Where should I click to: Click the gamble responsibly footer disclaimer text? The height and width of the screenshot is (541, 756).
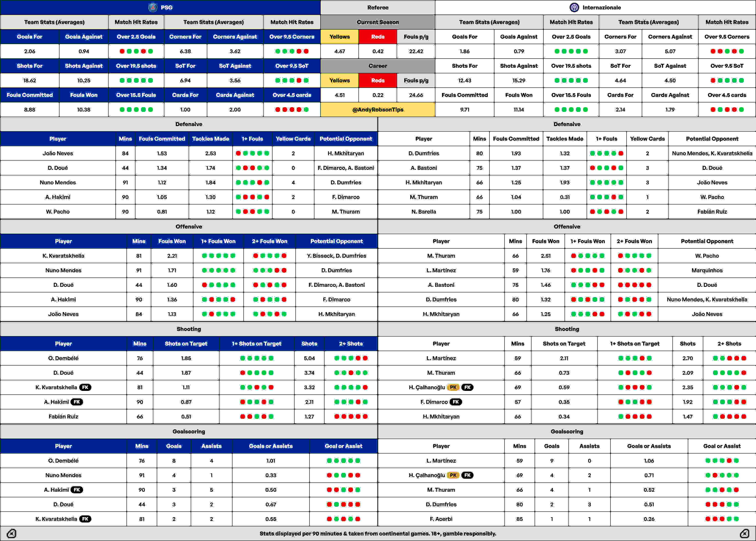point(378,534)
